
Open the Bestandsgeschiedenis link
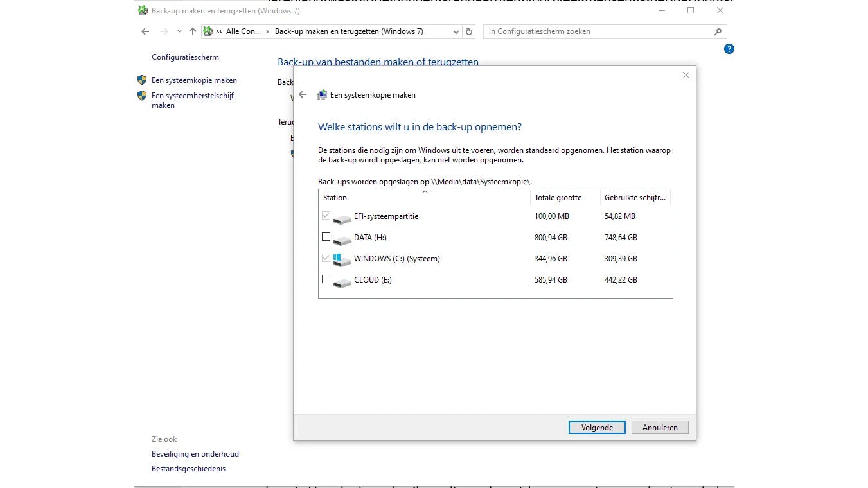(x=188, y=469)
